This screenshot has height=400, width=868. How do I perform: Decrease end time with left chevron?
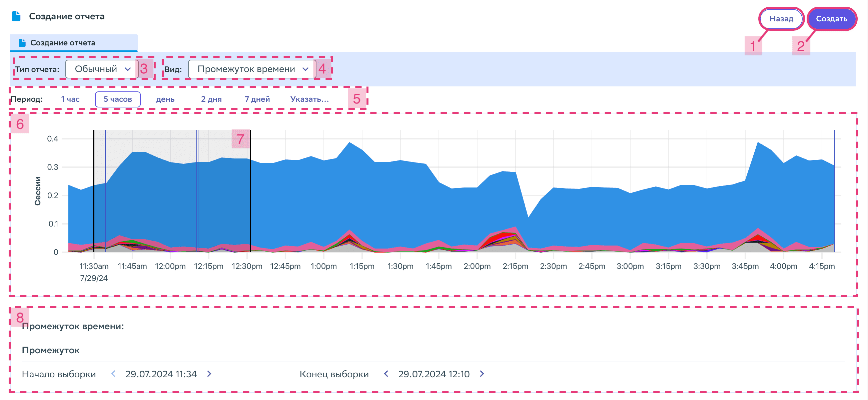386,374
